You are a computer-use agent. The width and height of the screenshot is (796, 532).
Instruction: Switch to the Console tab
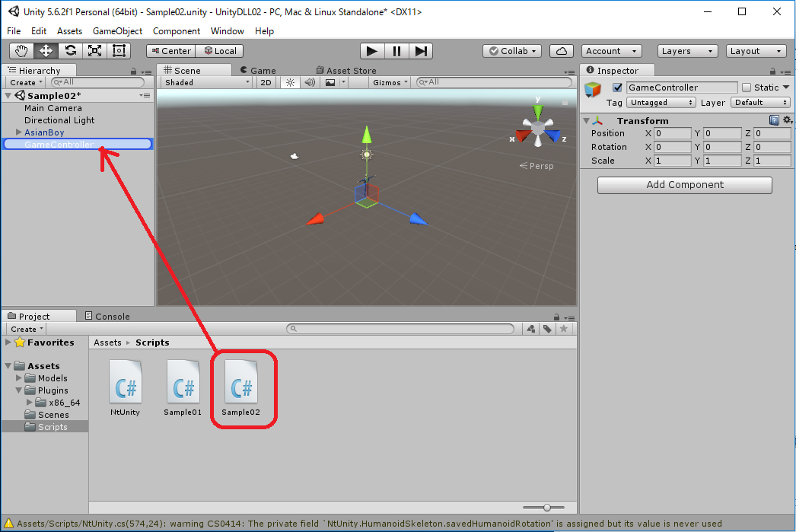pos(107,316)
